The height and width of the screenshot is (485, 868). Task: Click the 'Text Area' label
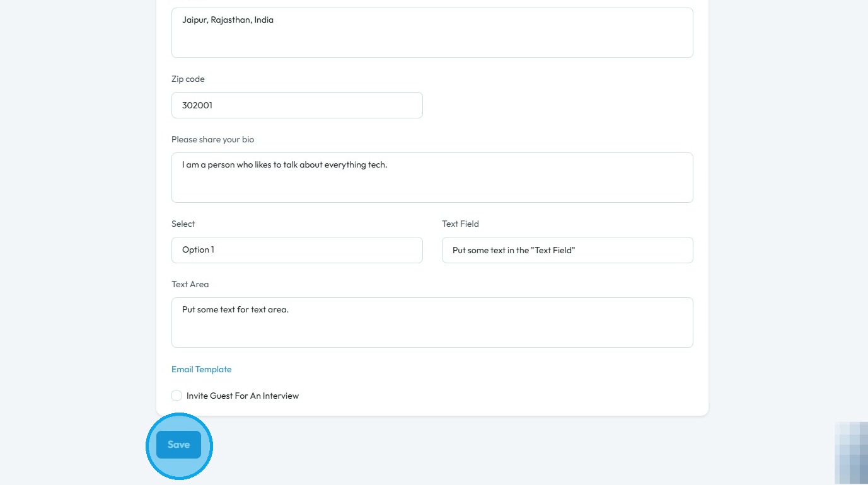click(x=190, y=284)
